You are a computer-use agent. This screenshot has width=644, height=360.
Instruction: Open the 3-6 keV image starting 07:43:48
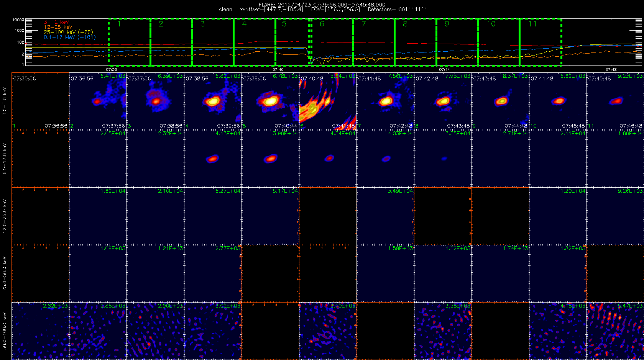pos(500,101)
